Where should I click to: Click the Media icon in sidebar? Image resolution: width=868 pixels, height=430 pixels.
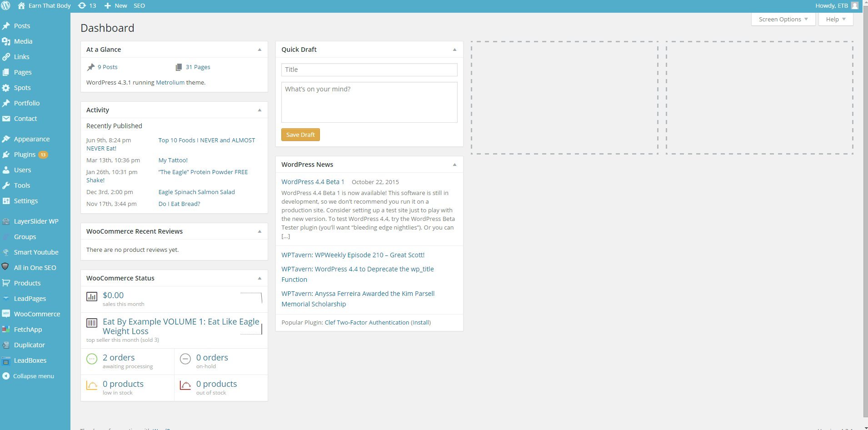click(x=6, y=41)
